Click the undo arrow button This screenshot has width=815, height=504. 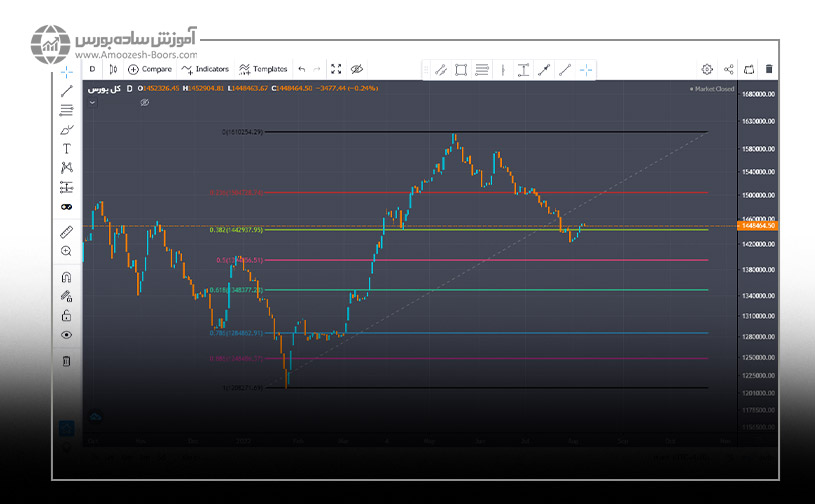(302, 69)
